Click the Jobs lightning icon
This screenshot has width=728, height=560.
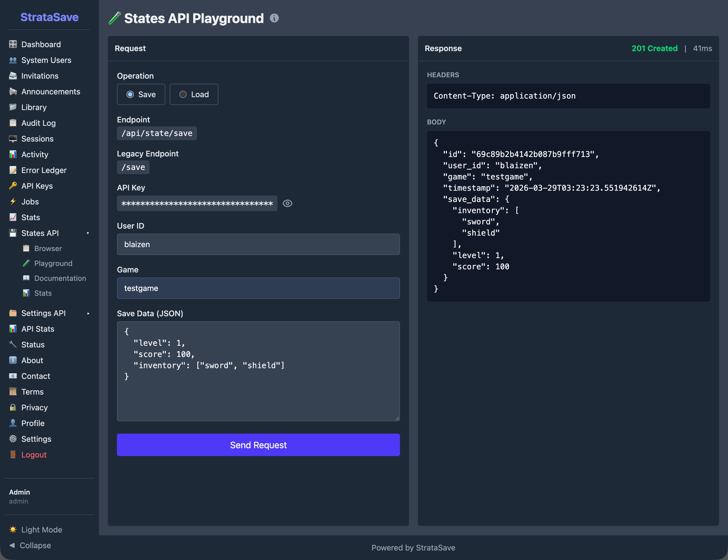(13, 202)
